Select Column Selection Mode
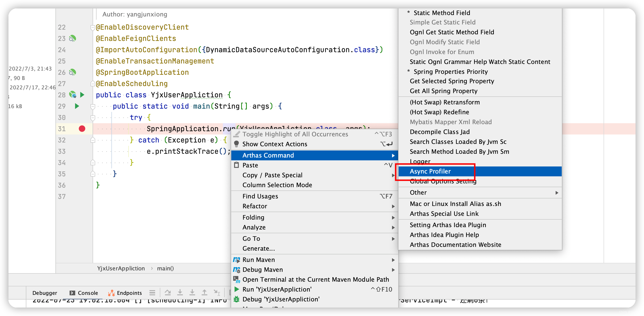The height and width of the screenshot is (316, 644). [314, 185]
